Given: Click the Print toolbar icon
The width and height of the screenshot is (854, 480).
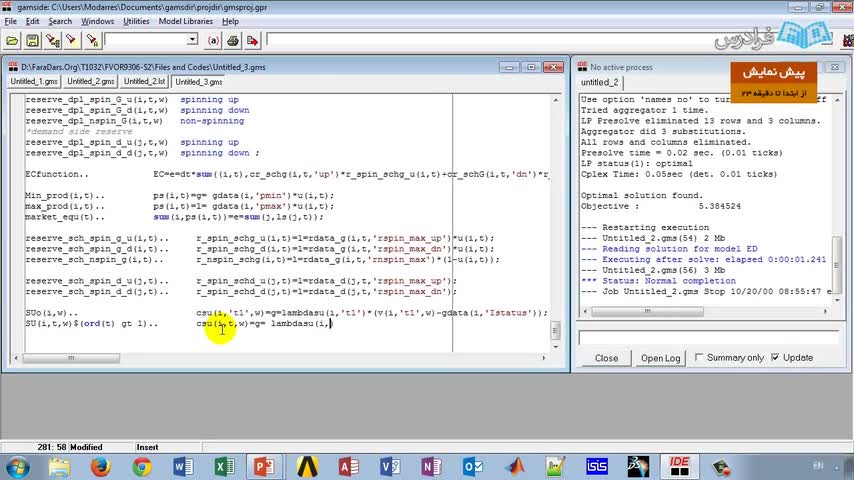Looking at the screenshot, I should pos(233,41).
